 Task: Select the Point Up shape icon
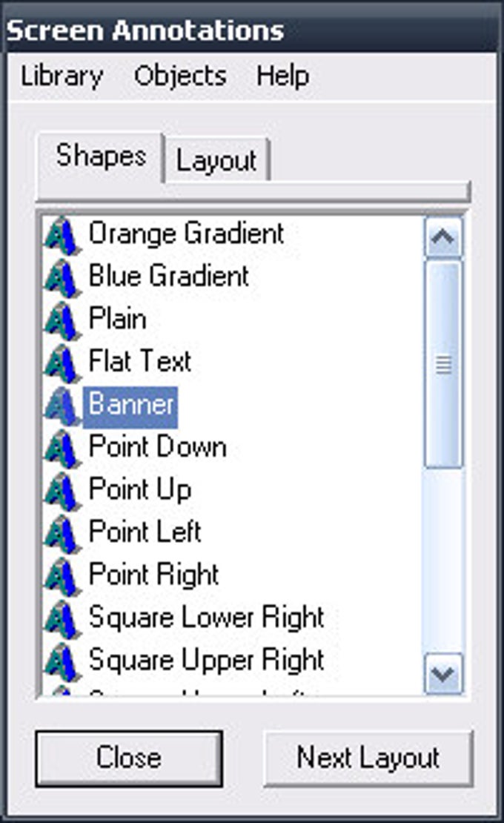coord(62,491)
